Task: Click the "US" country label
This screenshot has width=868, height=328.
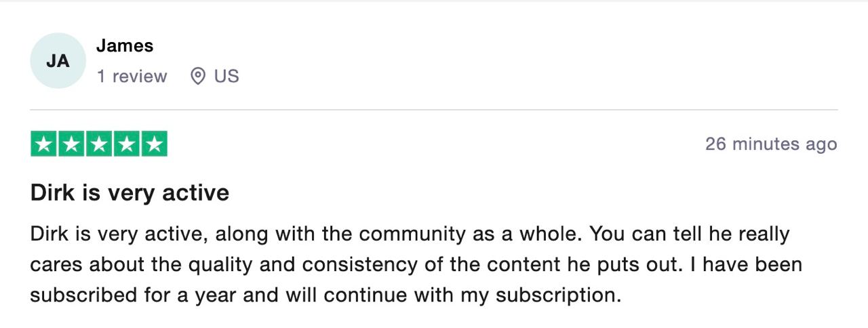Action: 226,77
